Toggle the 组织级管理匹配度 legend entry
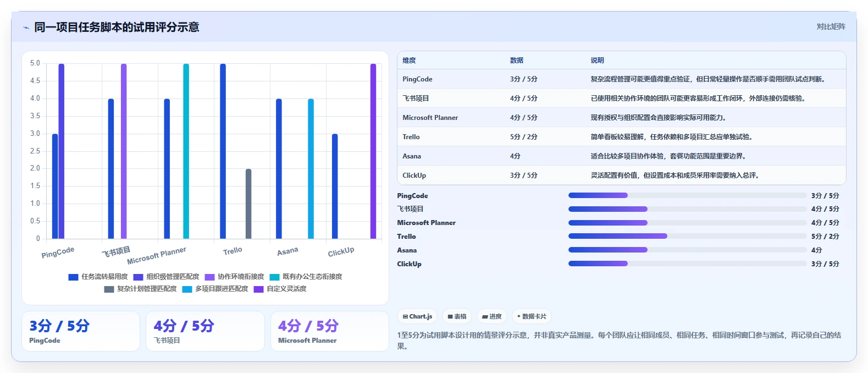The width and height of the screenshot is (868, 373). click(166, 277)
